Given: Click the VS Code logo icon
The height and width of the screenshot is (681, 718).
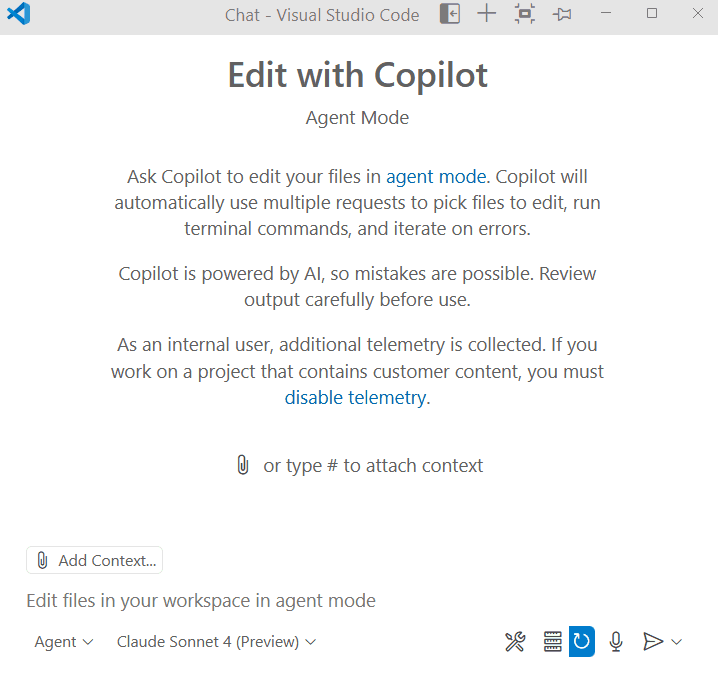Looking at the screenshot, I should coord(19,14).
